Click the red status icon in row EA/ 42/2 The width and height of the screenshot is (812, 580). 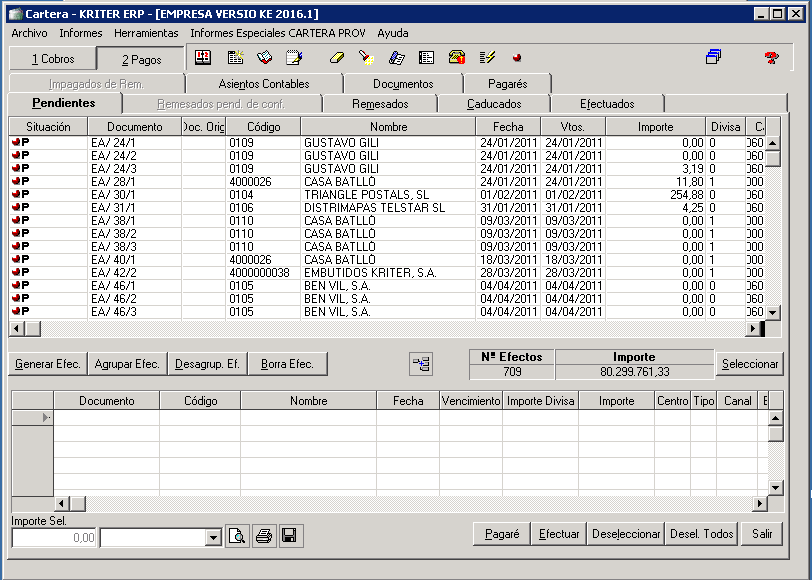(16, 272)
